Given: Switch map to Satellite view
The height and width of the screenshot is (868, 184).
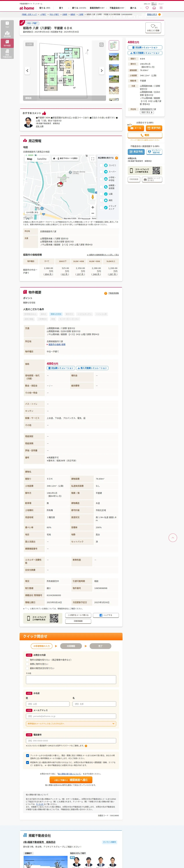Looking at the screenshot, I should (42, 159).
